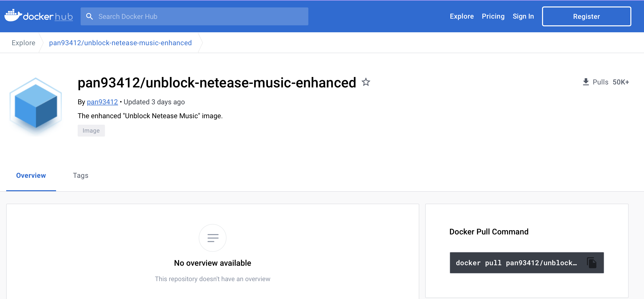Screen dimensions: 644x299
Task: Go to Explore in the breadcrumb
Action: point(24,43)
